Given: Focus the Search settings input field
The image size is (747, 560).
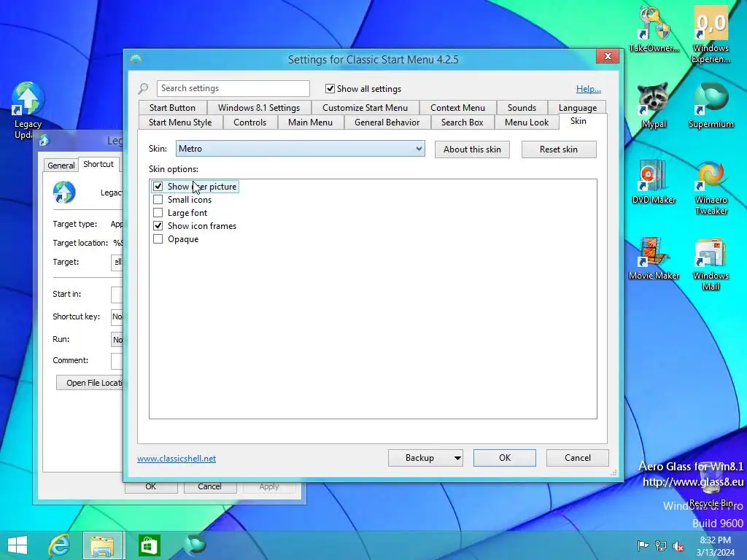Looking at the screenshot, I should coord(233,88).
